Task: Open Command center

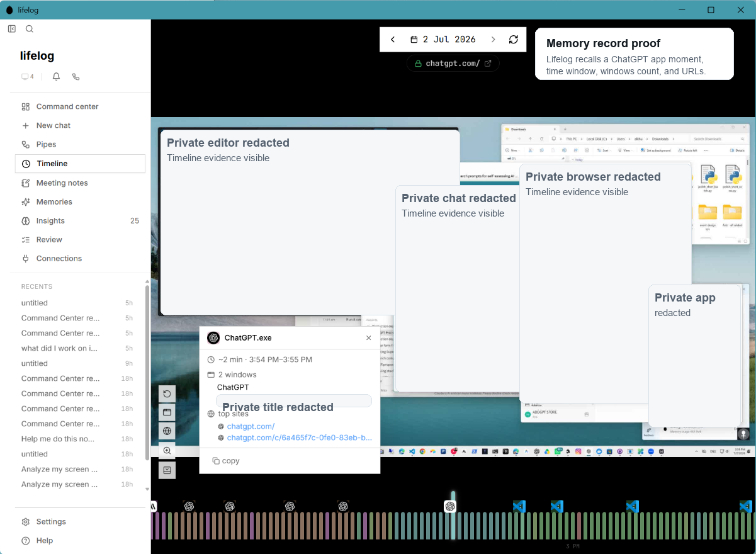Action: 80,106
